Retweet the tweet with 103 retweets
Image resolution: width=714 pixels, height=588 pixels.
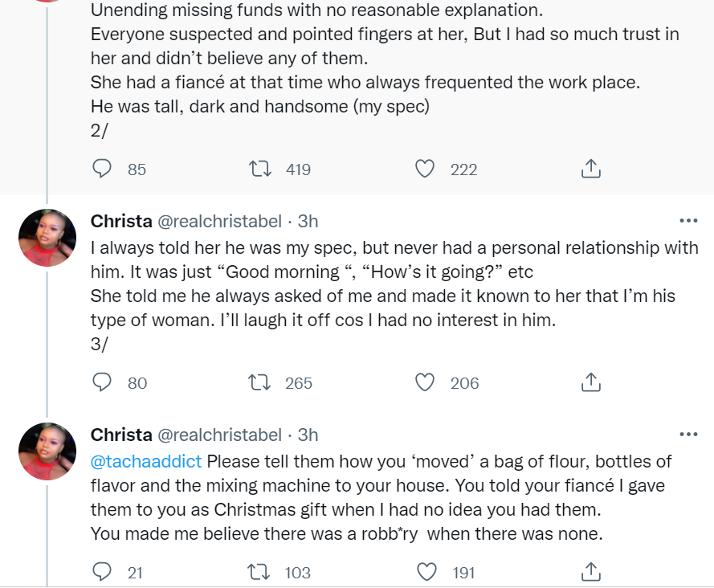pos(260,572)
